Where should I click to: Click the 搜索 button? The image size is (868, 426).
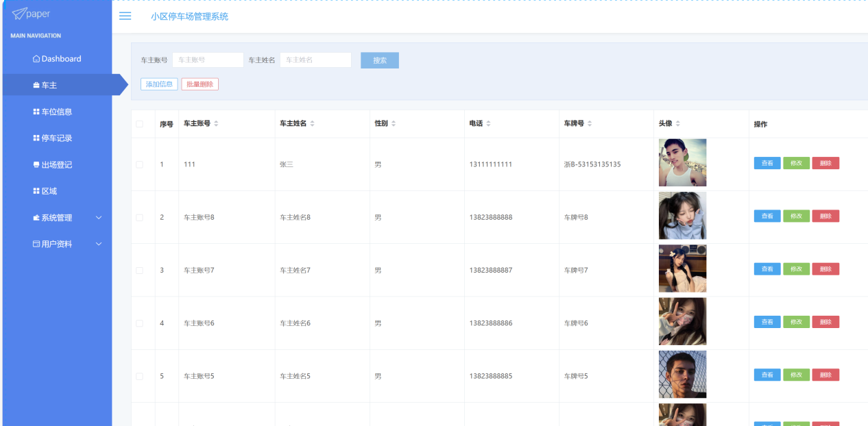[x=380, y=60]
